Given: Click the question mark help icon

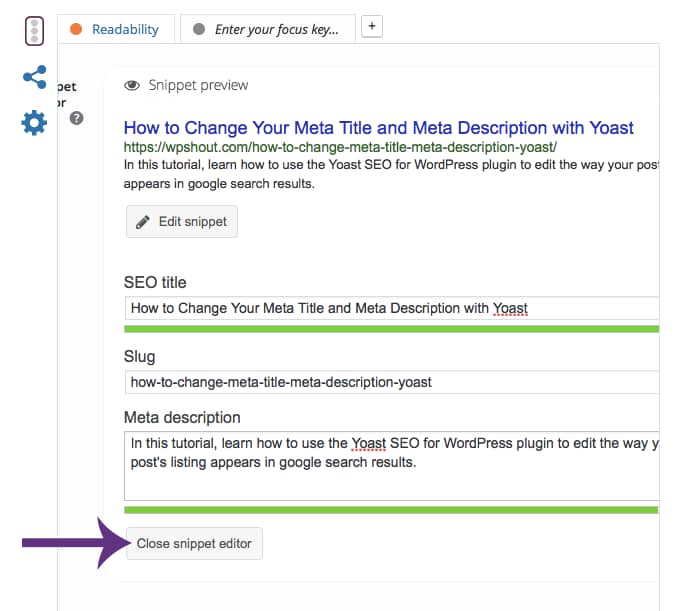Looking at the screenshot, I should point(76,118).
